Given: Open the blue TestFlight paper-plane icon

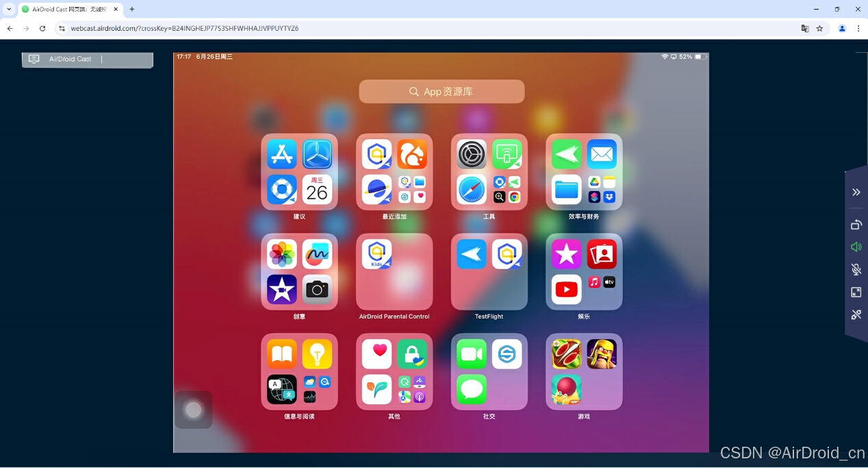Looking at the screenshot, I should tap(472, 254).
